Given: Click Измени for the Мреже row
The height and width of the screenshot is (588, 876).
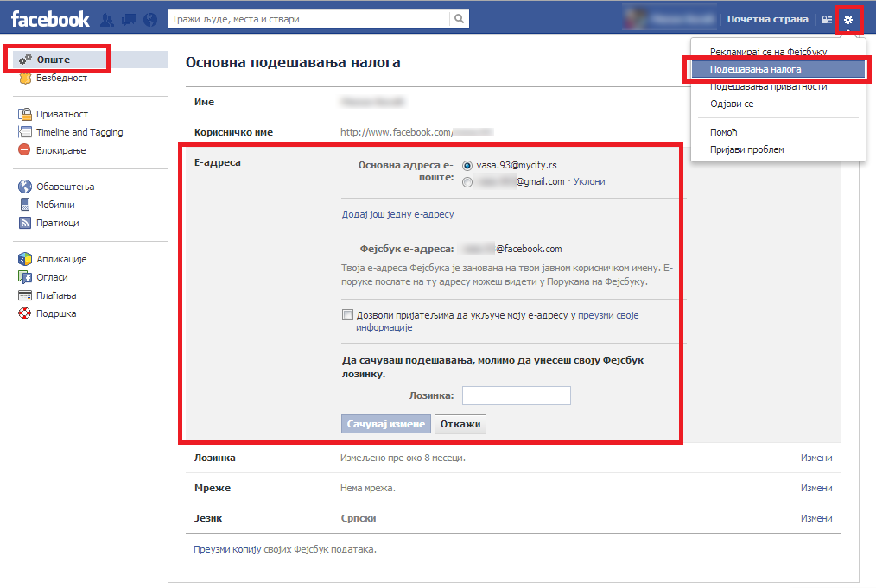Looking at the screenshot, I should point(816,488).
